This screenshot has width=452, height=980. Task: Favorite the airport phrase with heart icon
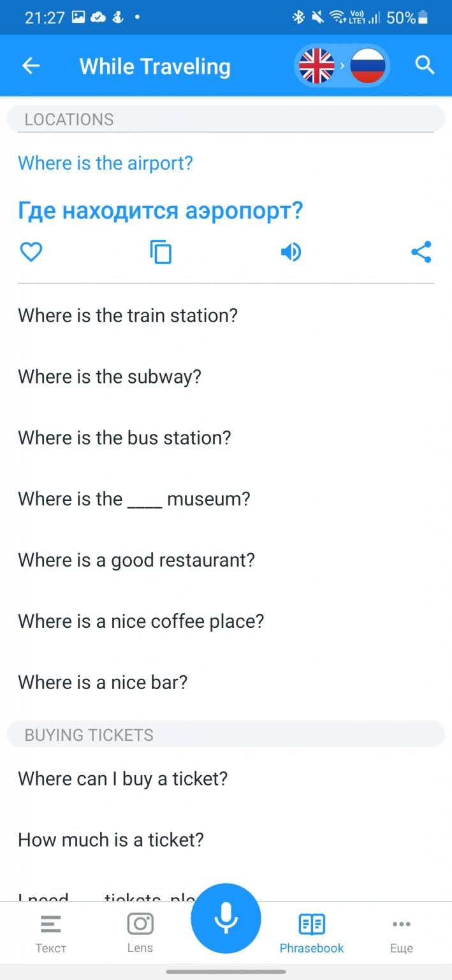pyautogui.click(x=31, y=253)
